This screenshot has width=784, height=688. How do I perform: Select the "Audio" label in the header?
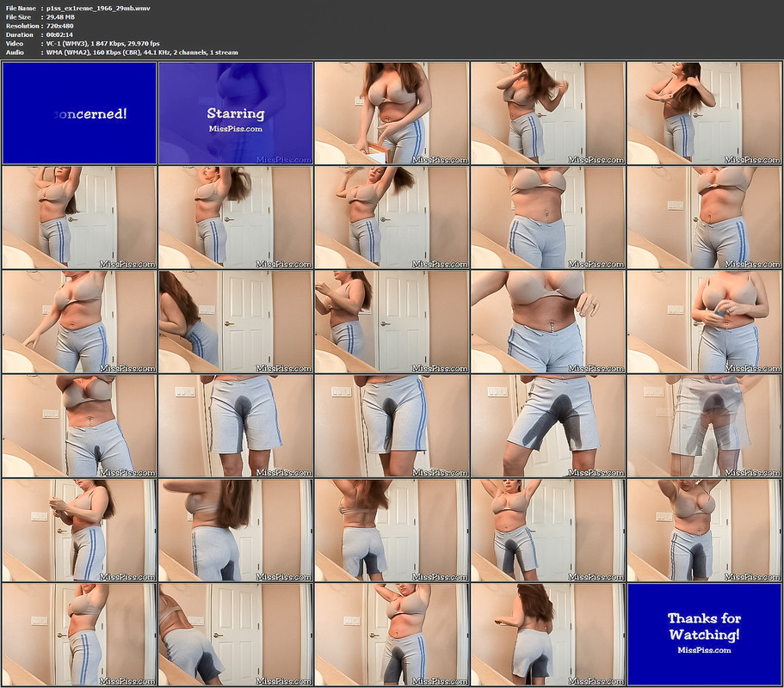(15, 52)
